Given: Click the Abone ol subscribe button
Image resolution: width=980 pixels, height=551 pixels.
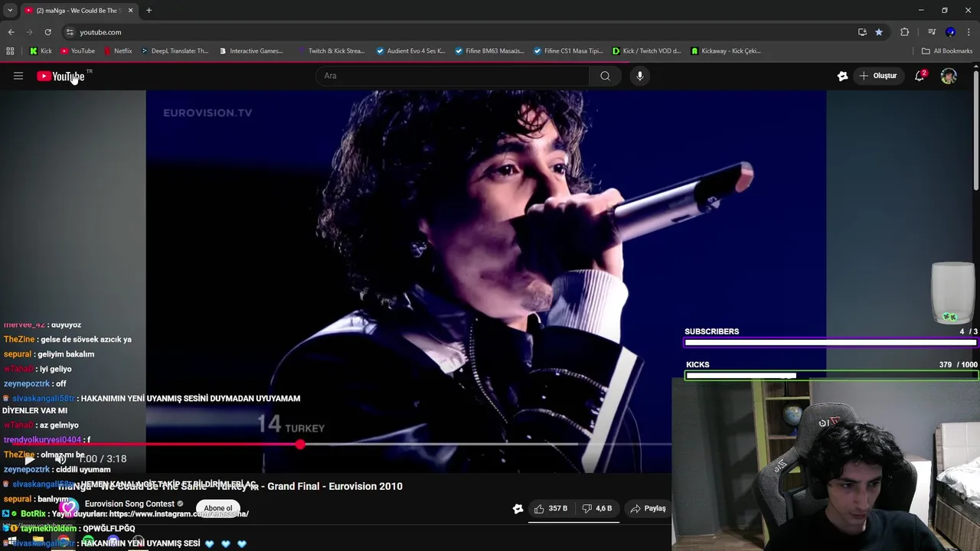Looking at the screenshot, I should [x=218, y=508].
